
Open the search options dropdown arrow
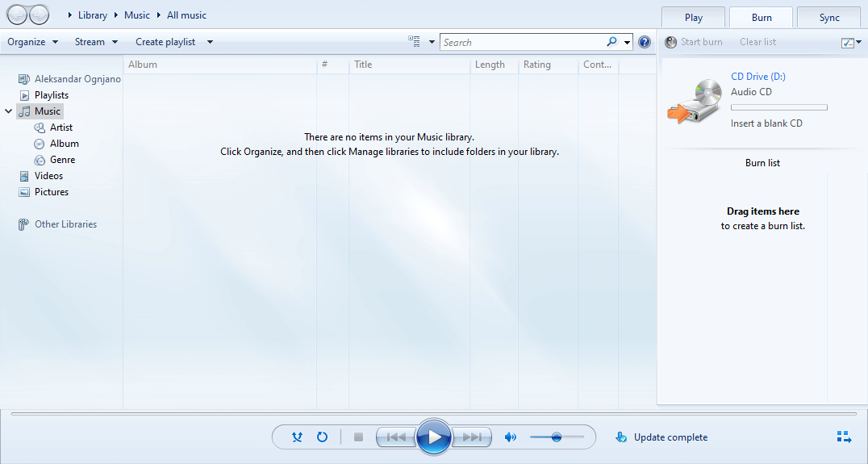[x=627, y=42]
